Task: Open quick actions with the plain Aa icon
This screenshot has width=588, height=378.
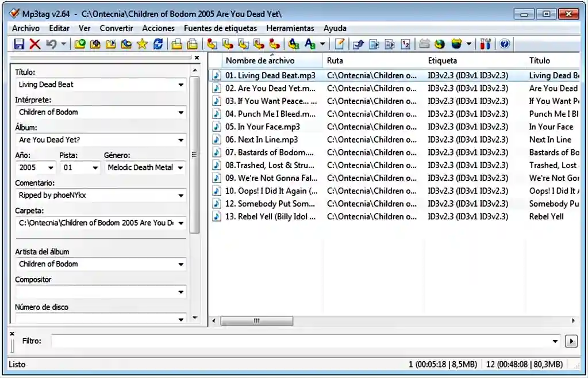Action: pyautogui.click(x=310, y=44)
